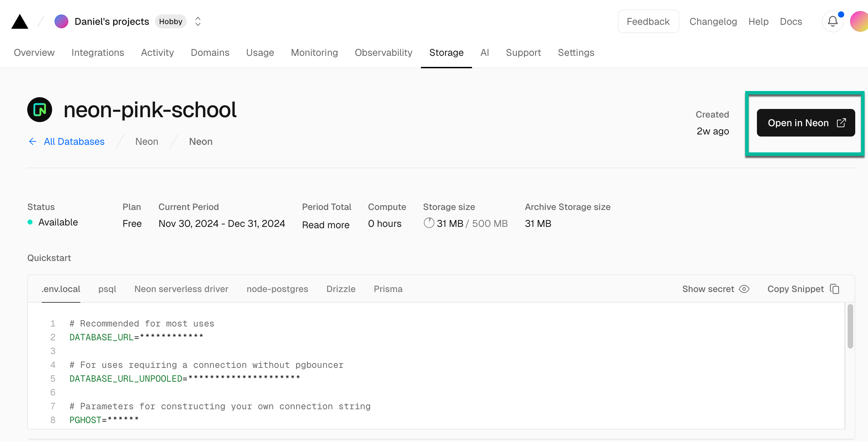Click the code snippet scrollbar
This screenshot has width=868, height=442.
tap(850, 326)
